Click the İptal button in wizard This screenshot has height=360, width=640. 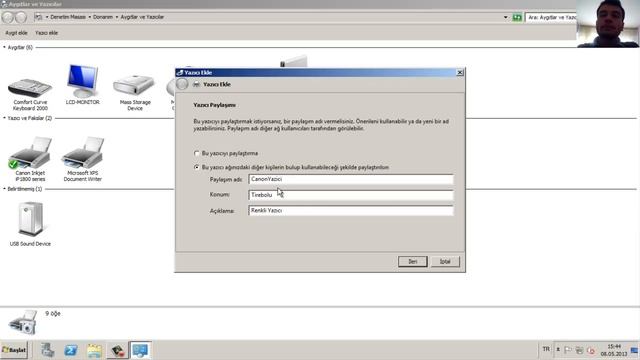445,262
